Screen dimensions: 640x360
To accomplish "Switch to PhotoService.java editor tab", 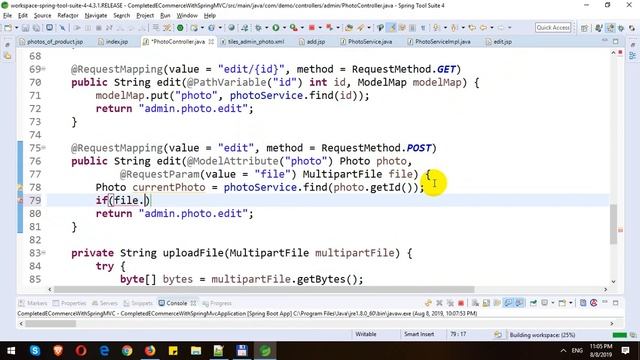I will [366, 42].
